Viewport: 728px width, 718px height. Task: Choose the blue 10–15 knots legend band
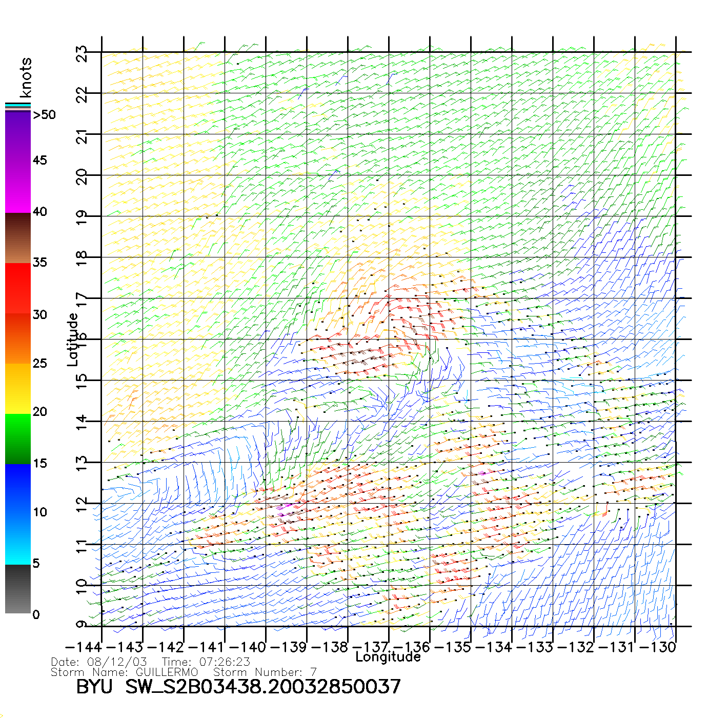tap(18, 489)
